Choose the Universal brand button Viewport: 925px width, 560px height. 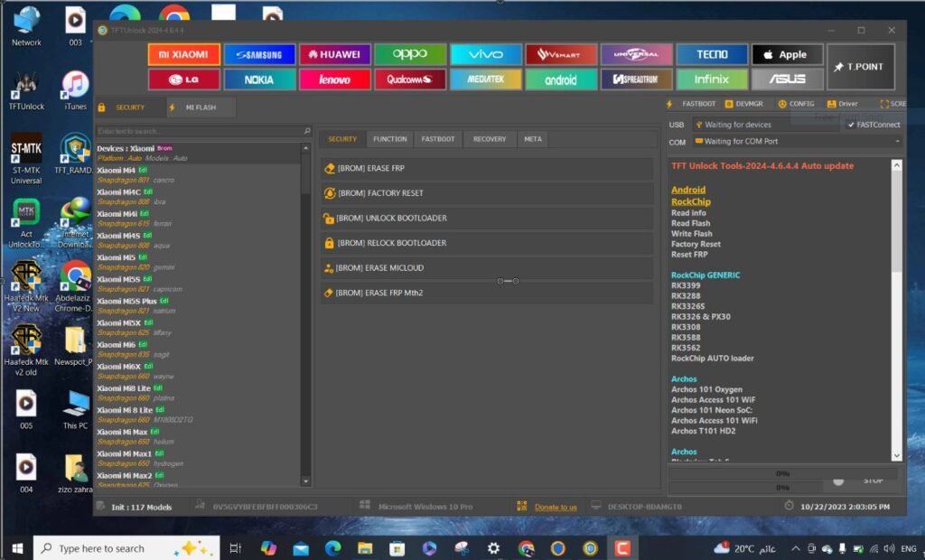click(637, 54)
